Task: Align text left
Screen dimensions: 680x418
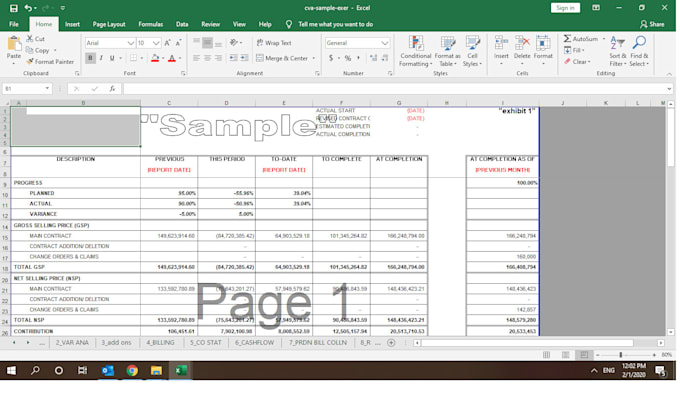Action: [196, 58]
